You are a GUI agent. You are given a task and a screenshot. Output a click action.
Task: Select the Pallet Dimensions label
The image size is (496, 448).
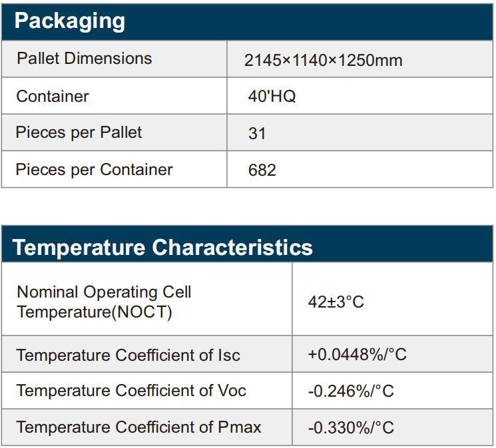(x=85, y=59)
